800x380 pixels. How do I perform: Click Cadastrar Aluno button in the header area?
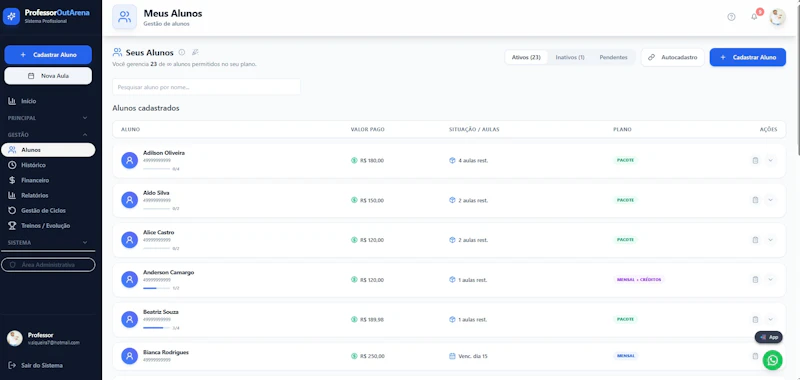pos(747,57)
